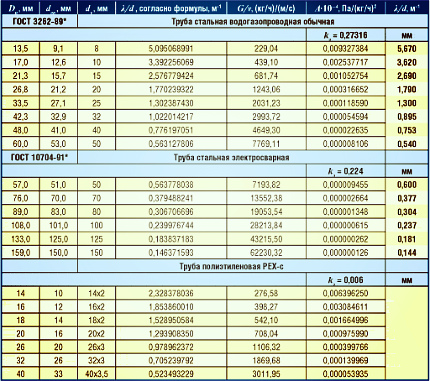Click the pipe size 14x2
The height and width of the screenshot is (381, 430).
click(96, 293)
